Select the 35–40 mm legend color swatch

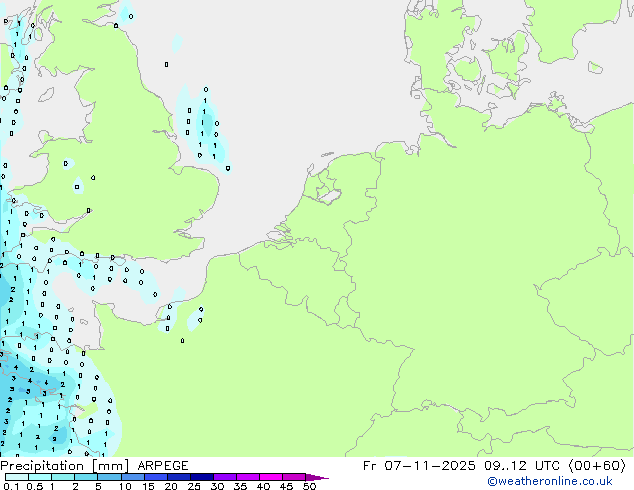point(248,477)
